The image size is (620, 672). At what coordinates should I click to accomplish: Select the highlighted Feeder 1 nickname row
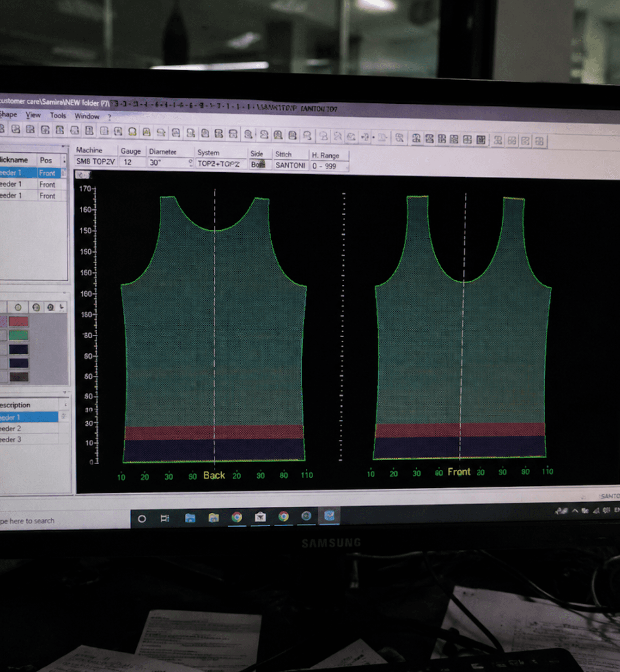pyautogui.click(x=18, y=172)
